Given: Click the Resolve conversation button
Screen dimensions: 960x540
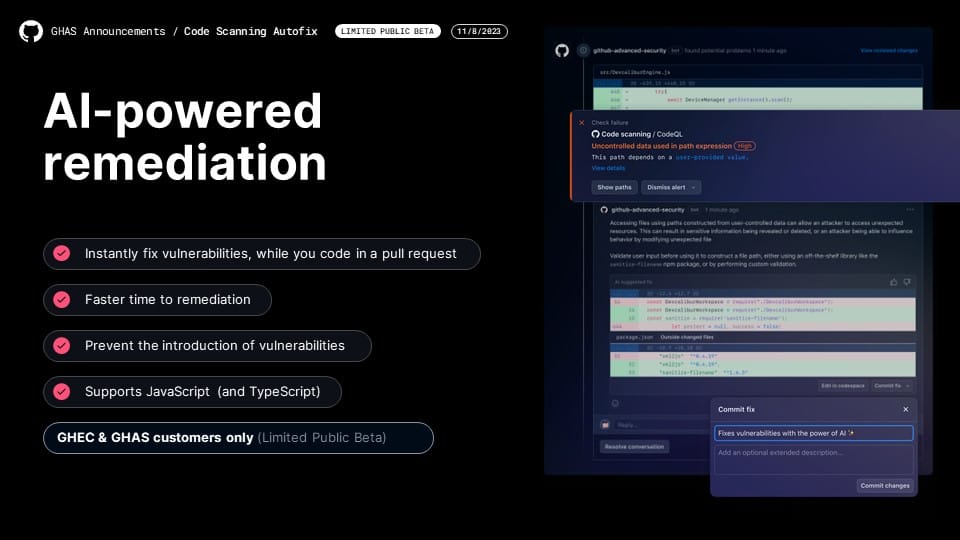Looking at the screenshot, I should pyautogui.click(x=634, y=446).
